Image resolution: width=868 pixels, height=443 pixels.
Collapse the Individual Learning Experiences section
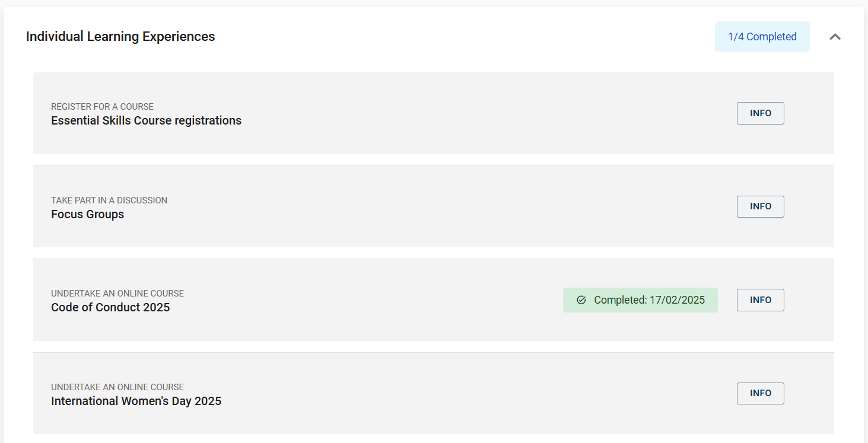(x=835, y=36)
